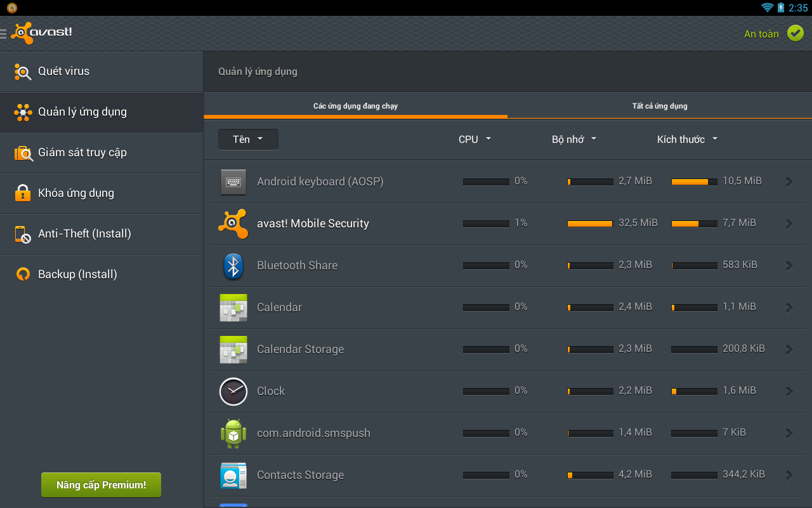The width and height of the screenshot is (812, 508).
Task: Click the Calendar app name
Action: point(279,307)
